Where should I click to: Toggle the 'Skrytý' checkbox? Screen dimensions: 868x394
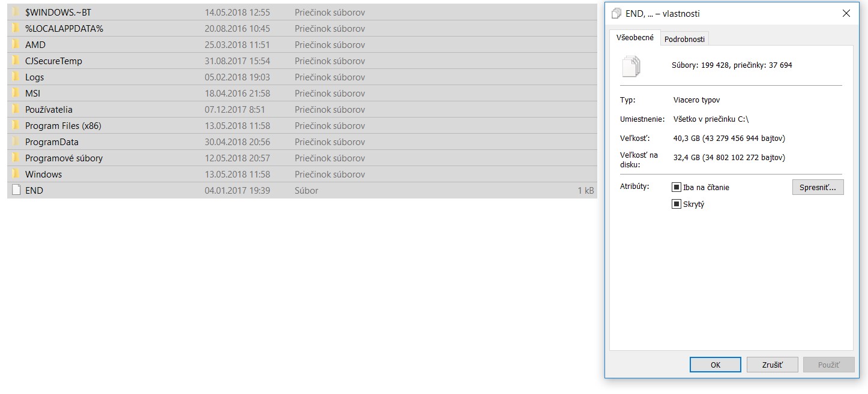click(677, 204)
